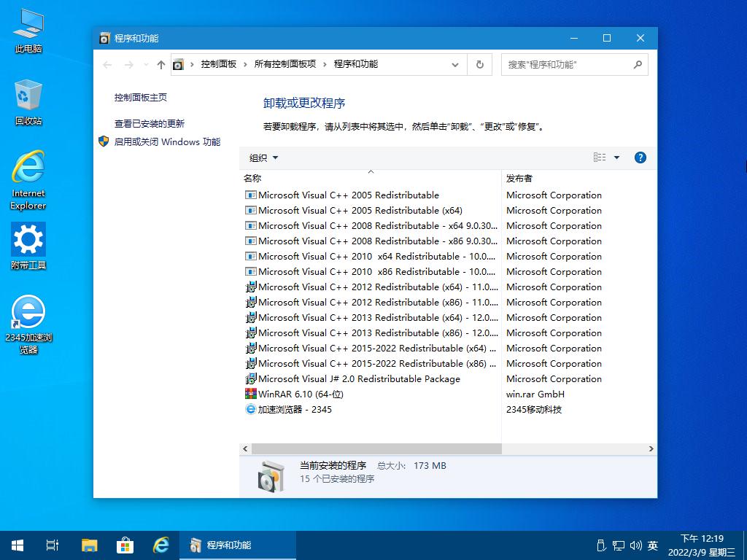Open 查看已安装的更新 link

[x=149, y=124]
